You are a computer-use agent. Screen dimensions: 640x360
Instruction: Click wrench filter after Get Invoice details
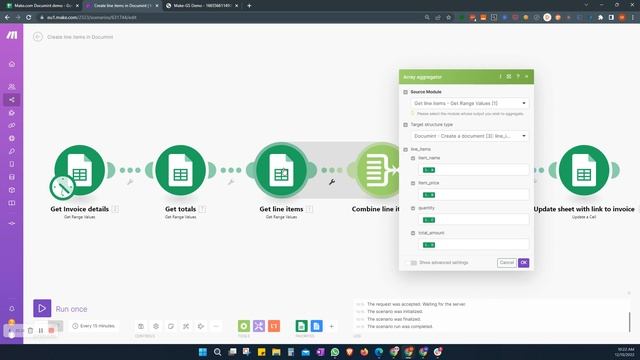130,182
